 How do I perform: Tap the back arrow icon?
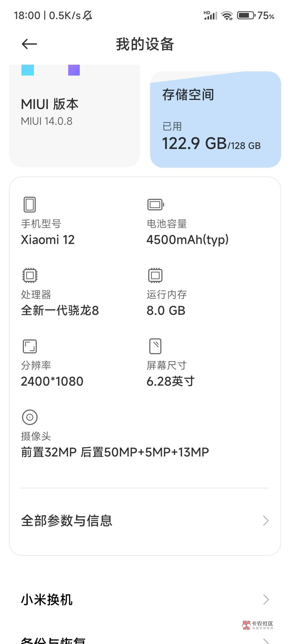click(x=29, y=44)
